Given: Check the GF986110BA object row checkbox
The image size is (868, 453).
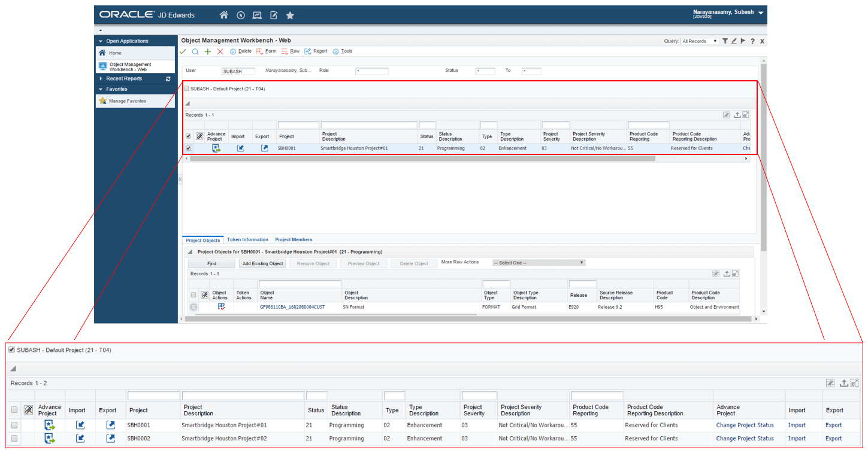Looking at the screenshot, I should [193, 307].
